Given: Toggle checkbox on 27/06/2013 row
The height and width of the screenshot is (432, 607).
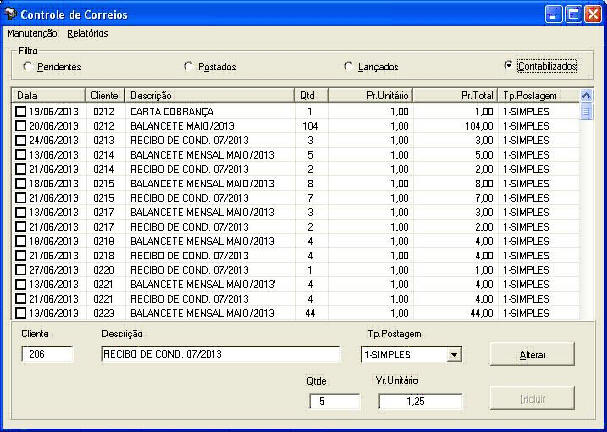Looking at the screenshot, I should pyautogui.click(x=21, y=270).
